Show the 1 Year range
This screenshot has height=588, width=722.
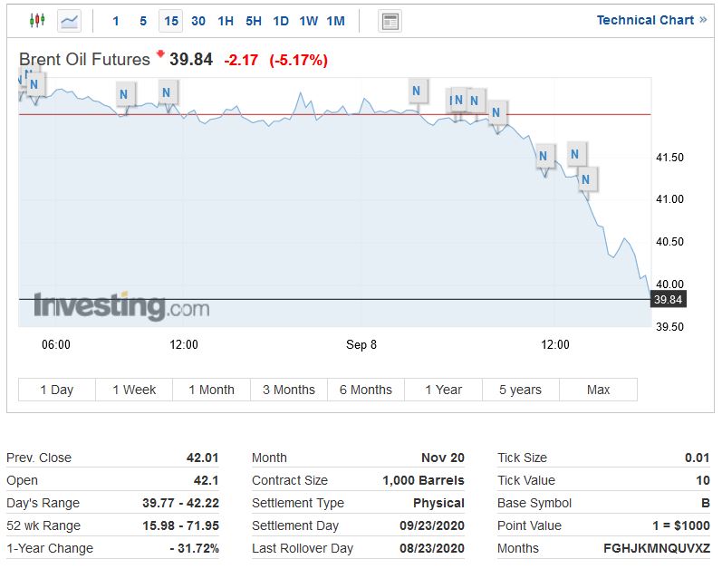[x=443, y=390]
